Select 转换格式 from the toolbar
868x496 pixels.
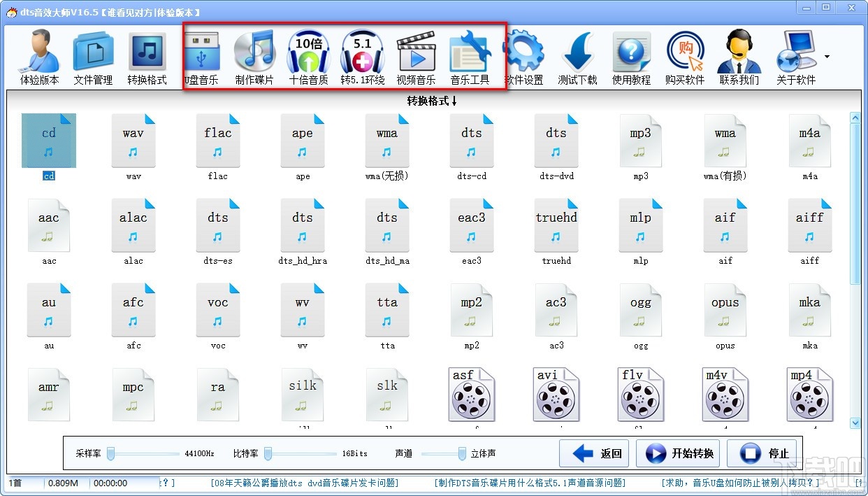pyautogui.click(x=147, y=56)
